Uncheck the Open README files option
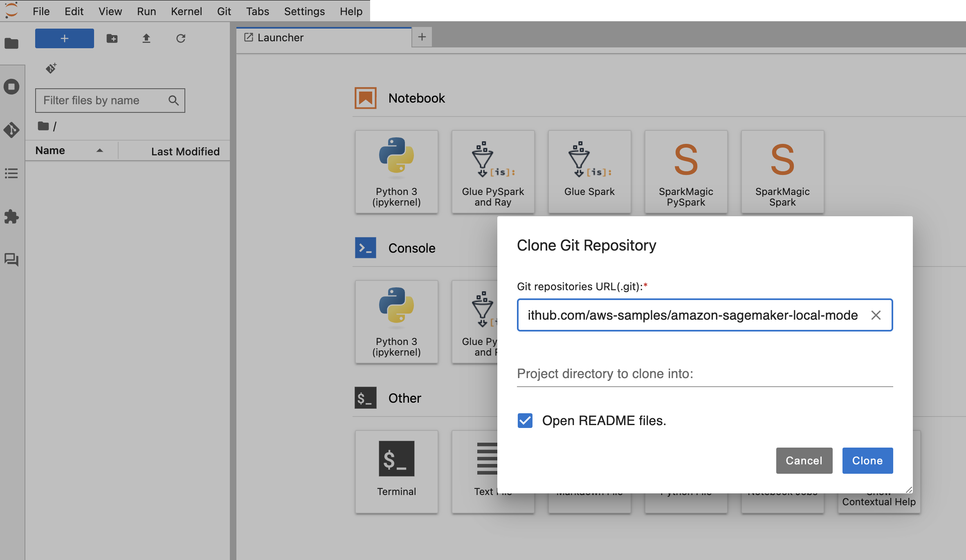 (525, 421)
